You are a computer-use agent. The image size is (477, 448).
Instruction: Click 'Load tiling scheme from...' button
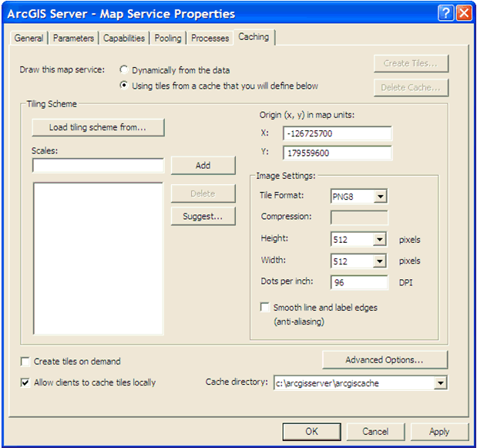[x=98, y=127]
